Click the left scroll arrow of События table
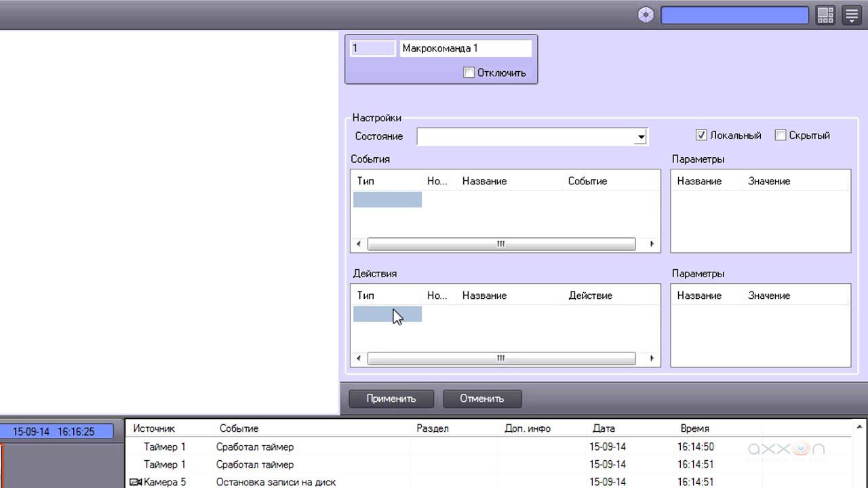 pyautogui.click(x=359, y=244)
